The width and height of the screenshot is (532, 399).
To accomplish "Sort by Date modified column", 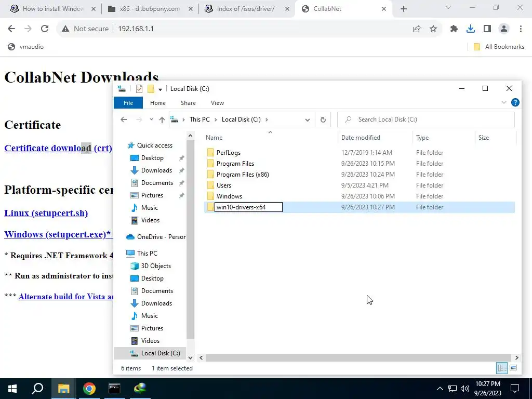I will (x=361, y=138).
